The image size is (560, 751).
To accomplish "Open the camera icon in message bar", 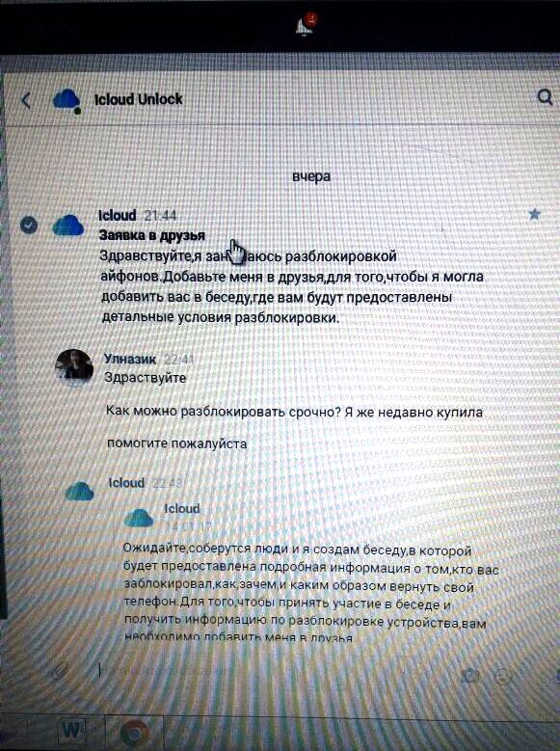I will 470,676.
